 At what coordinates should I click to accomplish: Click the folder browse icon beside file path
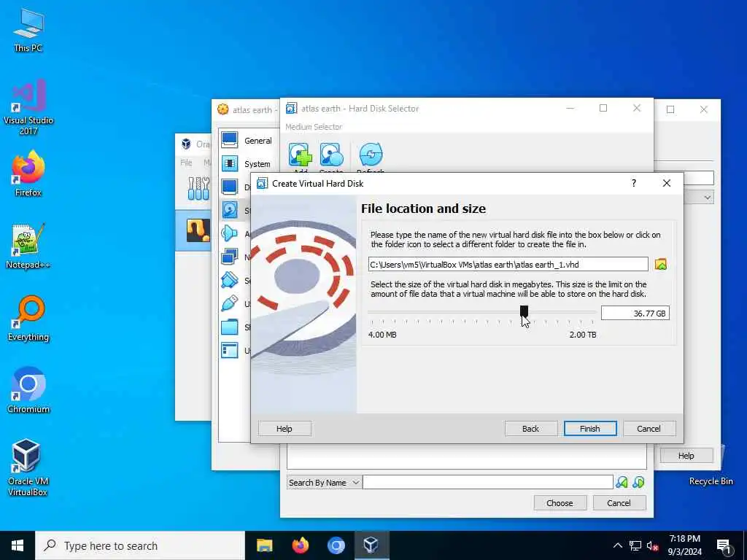point(661,264)
